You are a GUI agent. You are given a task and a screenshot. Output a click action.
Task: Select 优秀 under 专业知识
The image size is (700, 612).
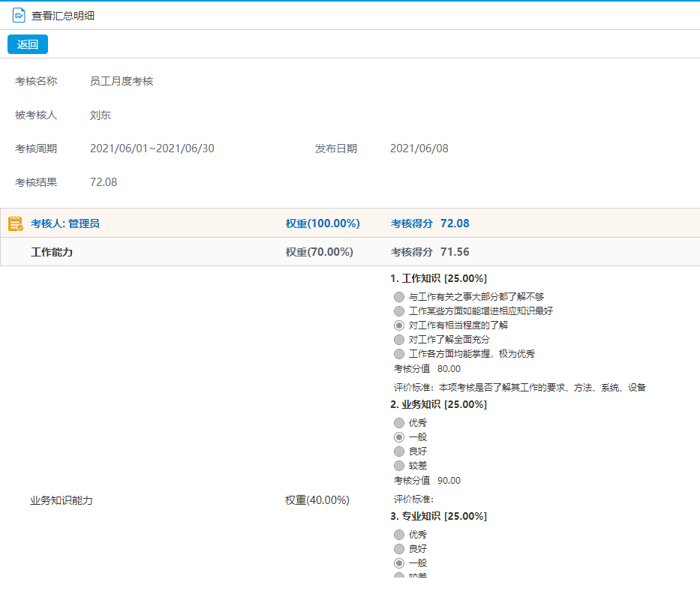pyautogui.click(x=399, y=535)
